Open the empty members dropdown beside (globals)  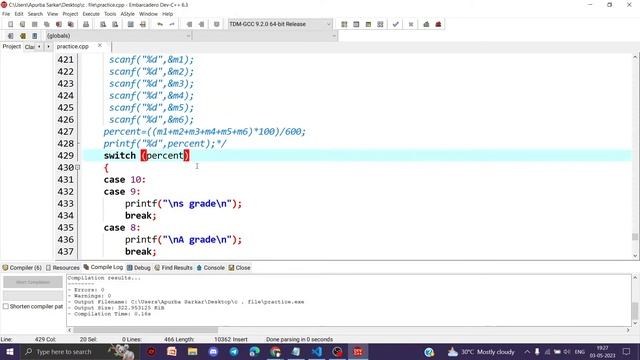tap(265, 36)
